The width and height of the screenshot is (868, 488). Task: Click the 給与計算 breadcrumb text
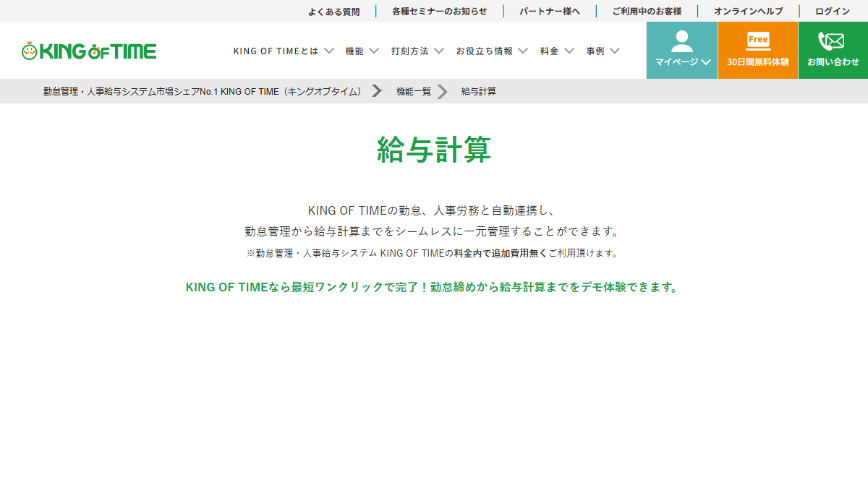pyautogui.click(x=479, y=91)
